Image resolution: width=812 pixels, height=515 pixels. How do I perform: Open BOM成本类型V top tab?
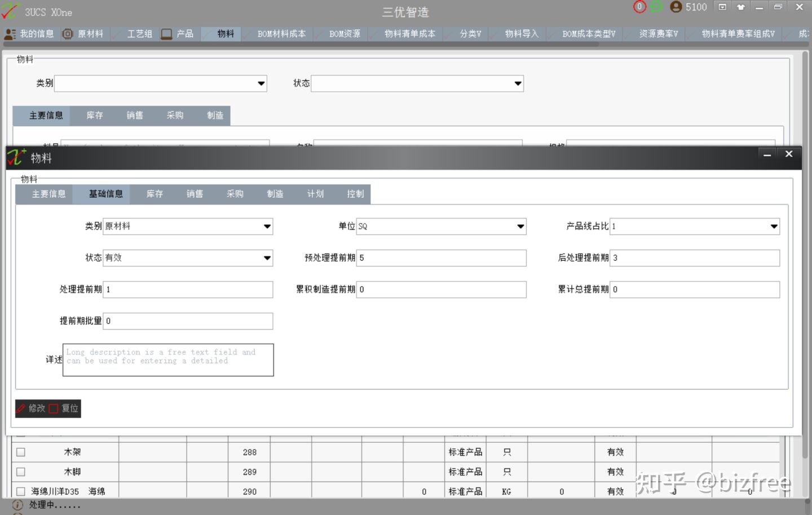tap(584, 34)
